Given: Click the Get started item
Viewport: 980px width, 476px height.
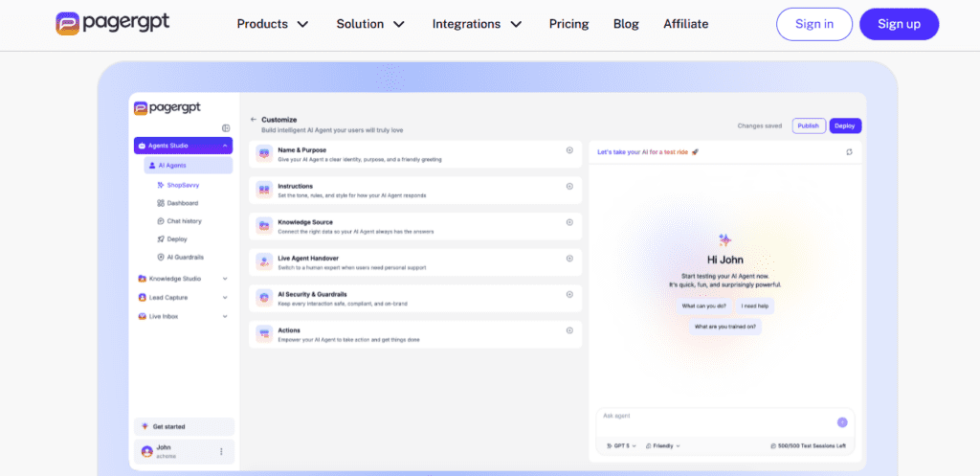Looking at the screenshot, I should pos(184,426).
